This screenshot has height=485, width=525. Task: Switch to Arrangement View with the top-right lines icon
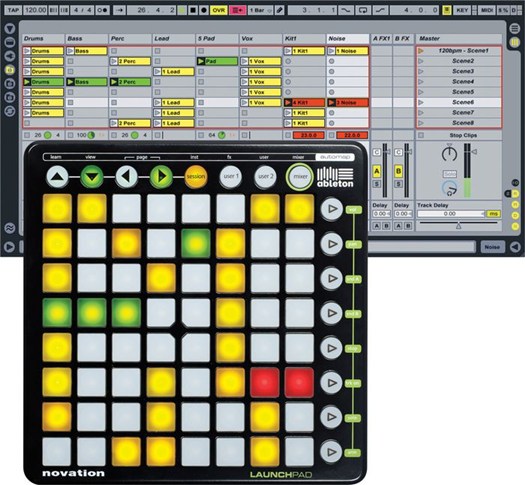point(514,28)
